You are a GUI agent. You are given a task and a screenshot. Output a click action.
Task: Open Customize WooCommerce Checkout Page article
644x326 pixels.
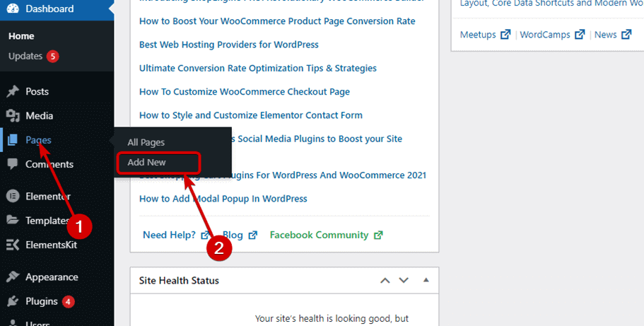pyautogui.click(x=245, y=91)
